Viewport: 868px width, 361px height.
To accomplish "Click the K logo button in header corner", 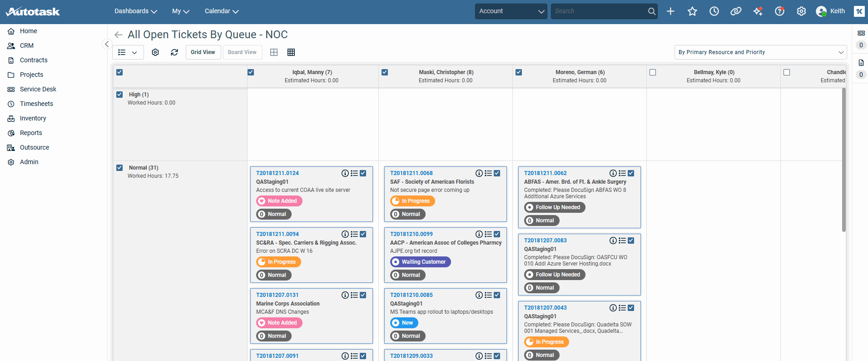I will 859,11.
